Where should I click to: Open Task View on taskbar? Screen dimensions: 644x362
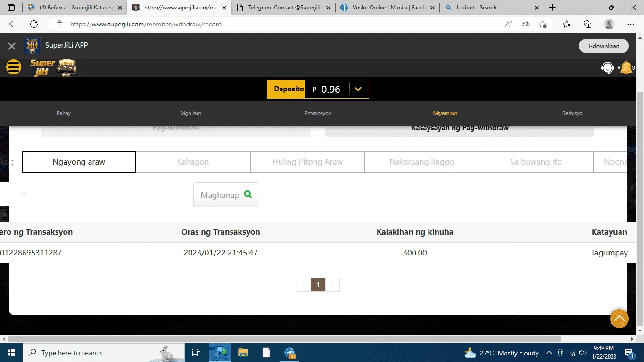tap(197, 353)
